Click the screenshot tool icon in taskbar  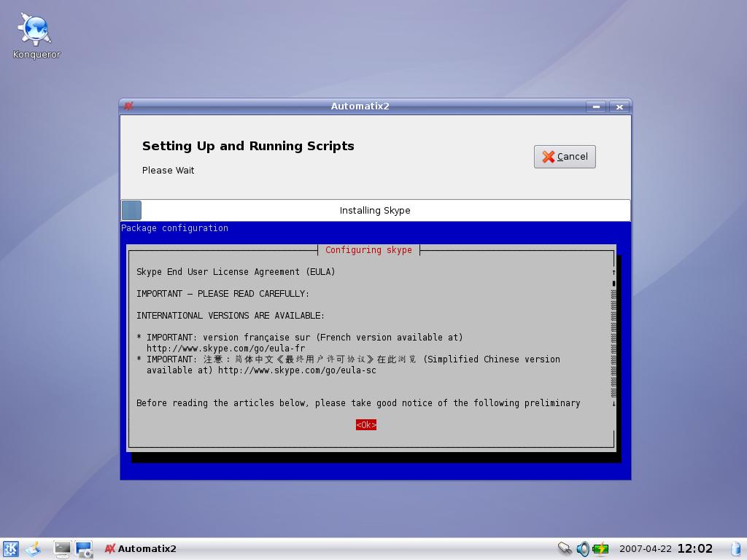click(84, 549)
